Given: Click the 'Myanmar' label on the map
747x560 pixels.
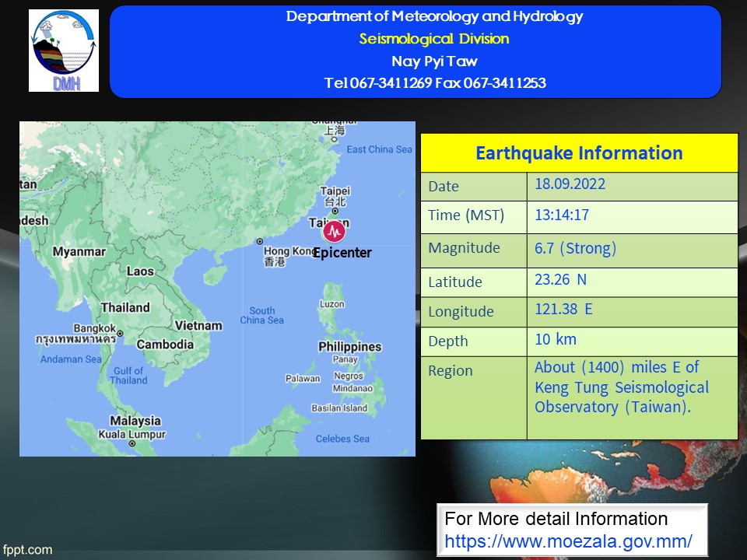Looking at the screenshot, I should [79, 251].
